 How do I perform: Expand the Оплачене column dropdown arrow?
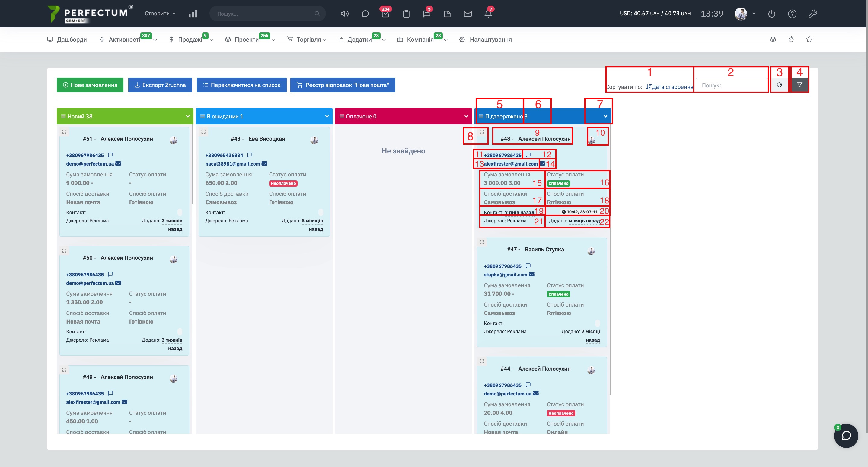[466, 116]
